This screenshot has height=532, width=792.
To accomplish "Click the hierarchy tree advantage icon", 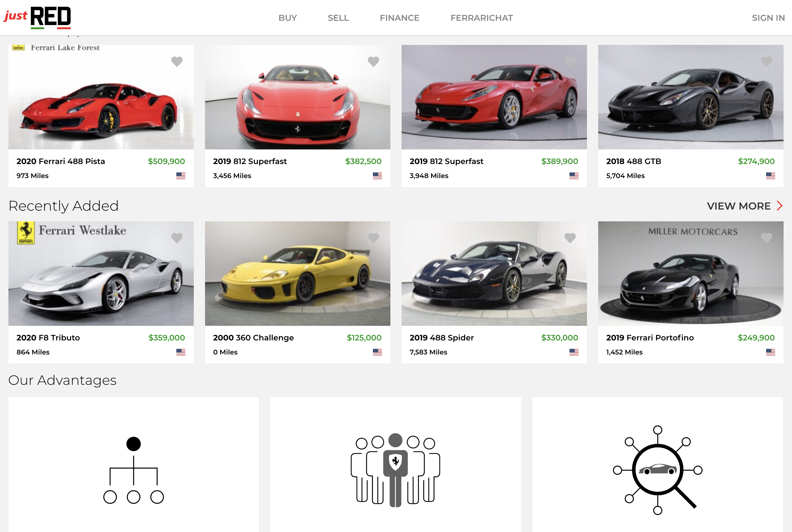I will click(134, 470).
